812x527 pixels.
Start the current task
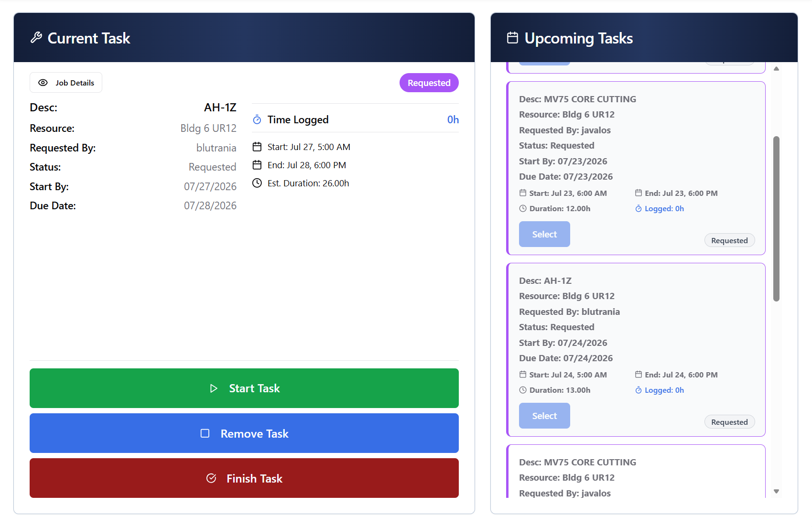point(244,388)
